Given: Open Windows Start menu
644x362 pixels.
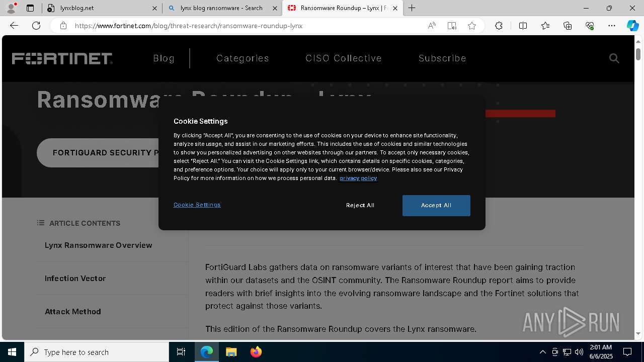Looking at the screenshot, I should tap(12, 352).
